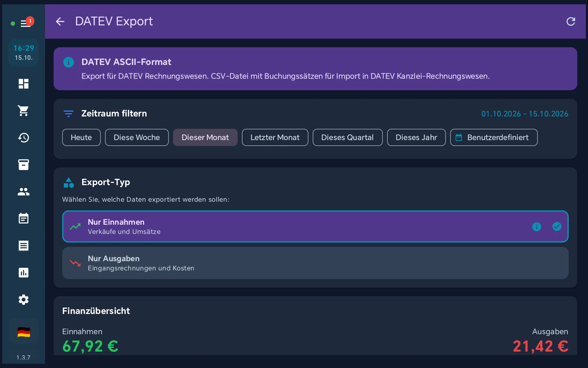Open the archive box in the sidebar

pyautogui.click(x=24, y=165)
